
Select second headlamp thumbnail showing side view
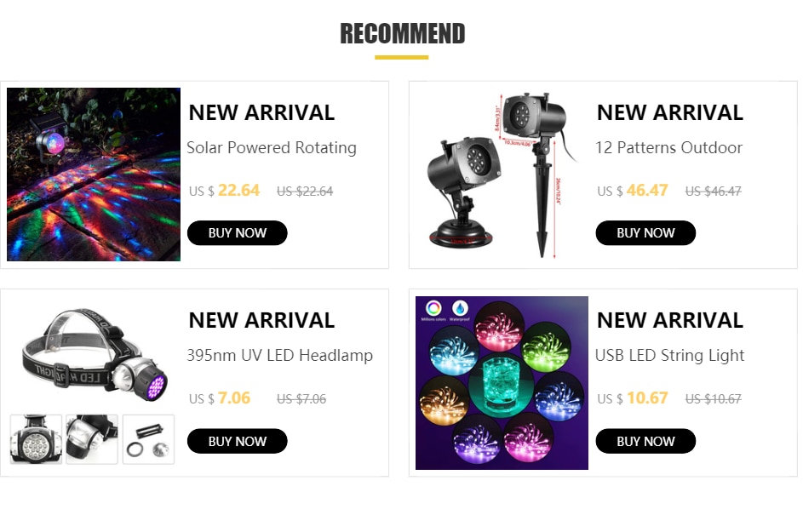tap(92, 439)
